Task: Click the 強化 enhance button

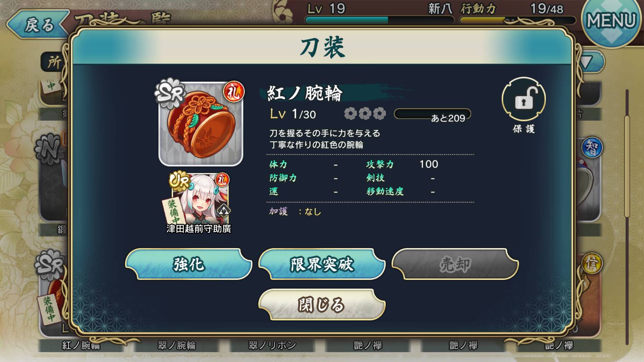Action: pyautogui.click(x=188, y=264)
